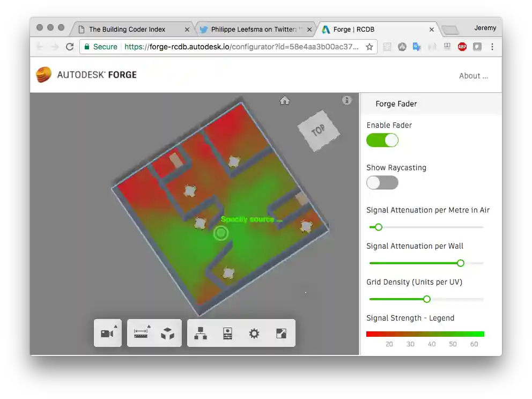
Task: Activate the Explode model tool
Action: point(168,332)
